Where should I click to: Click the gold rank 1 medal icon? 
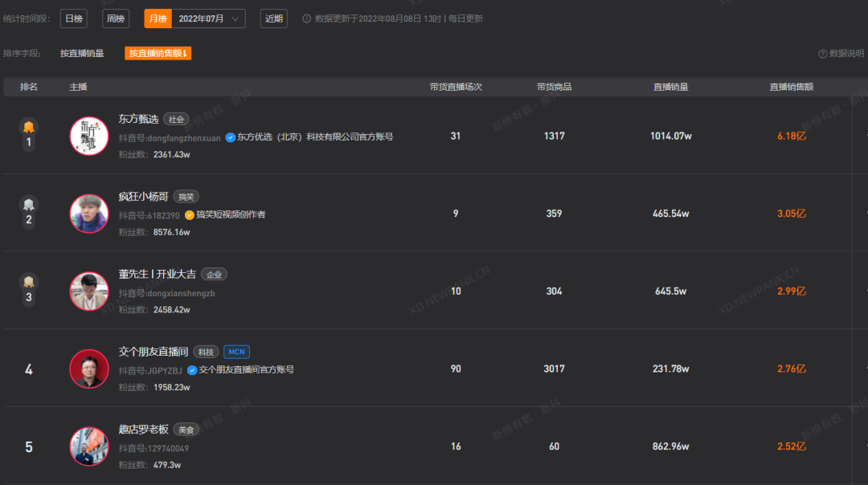point(29,127)
